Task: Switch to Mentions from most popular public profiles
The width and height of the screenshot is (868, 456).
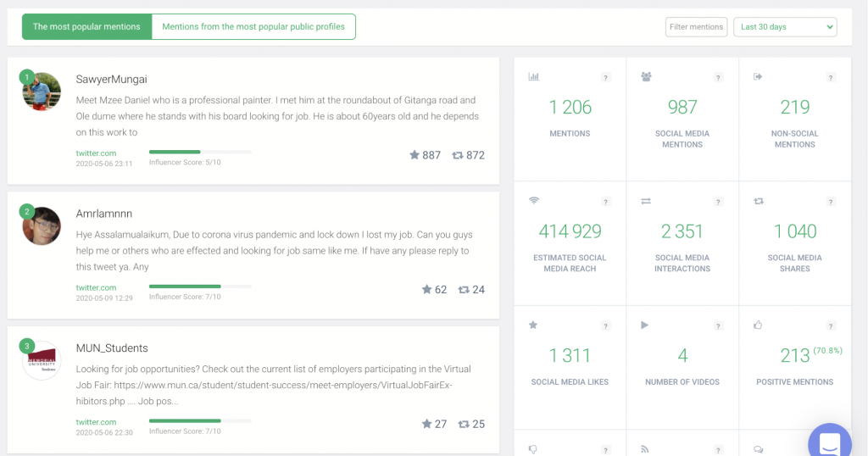Action: pos(253,27)
